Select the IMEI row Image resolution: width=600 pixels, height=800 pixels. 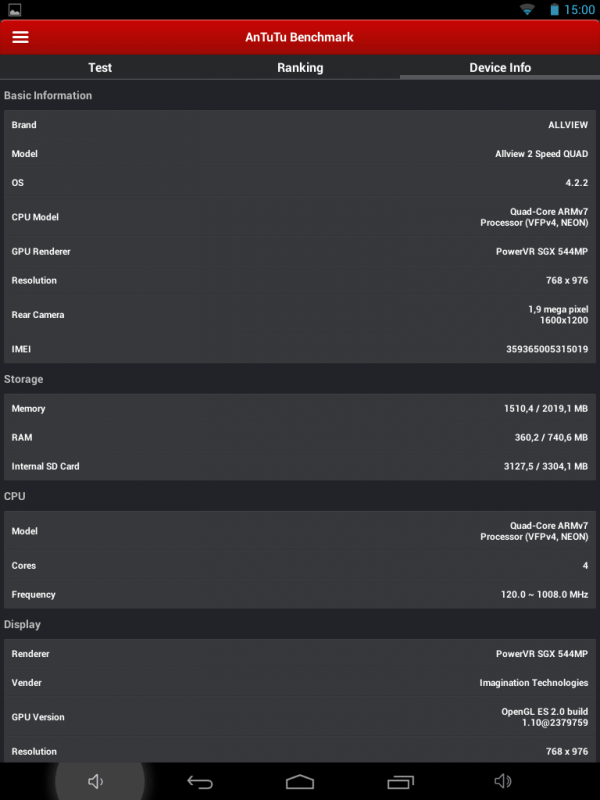pyautogui.click(x=300, y=349)
